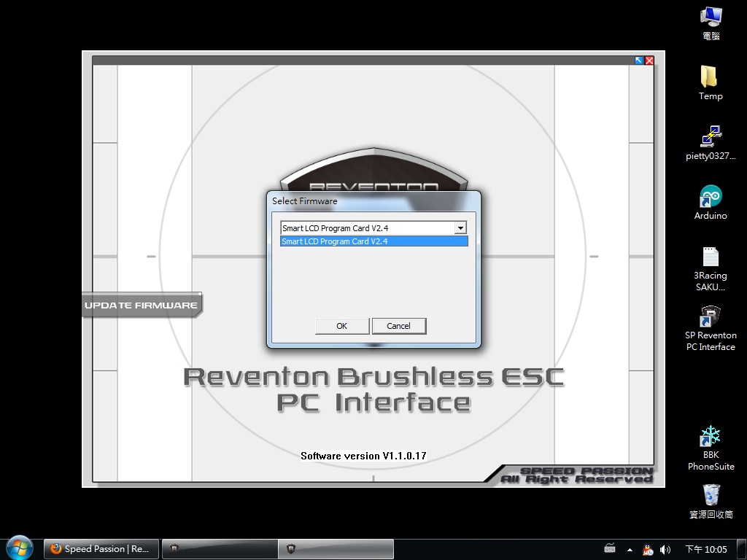Close the Reventon window with the red X
747x560 pixels.
(x=649, y=61)
